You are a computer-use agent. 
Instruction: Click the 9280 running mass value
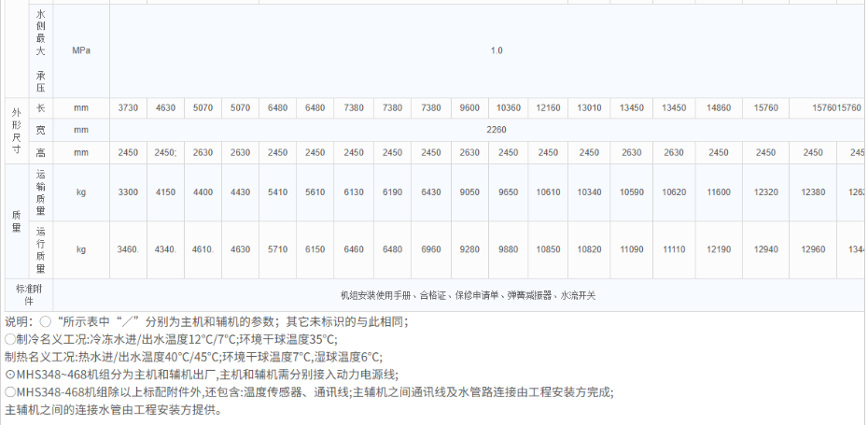tap(468, 249)
